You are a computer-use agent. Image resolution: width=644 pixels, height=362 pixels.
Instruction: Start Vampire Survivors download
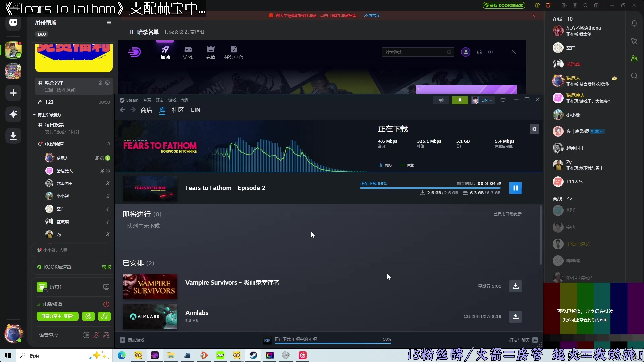coord(515,286)
